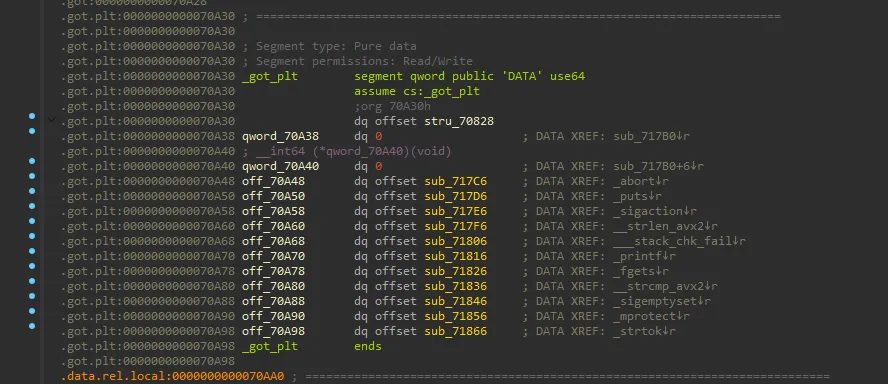Click breakpoint dot on off_70A60 row
Viewport: 888px width, 384px height.
point(32,221)
